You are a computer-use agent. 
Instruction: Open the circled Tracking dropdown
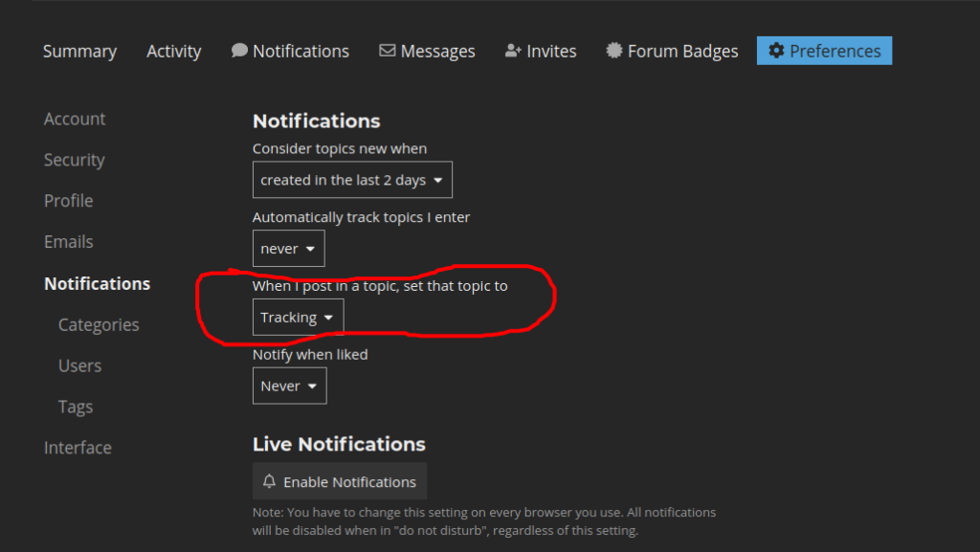point(298,317)
